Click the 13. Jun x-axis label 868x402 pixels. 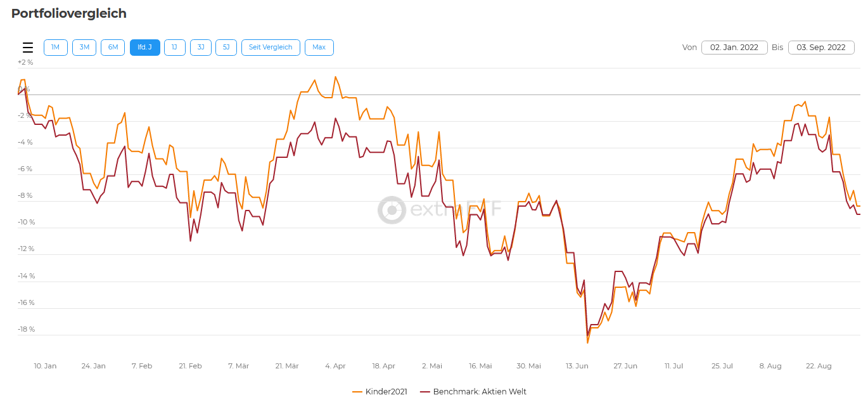pos(577,366)
